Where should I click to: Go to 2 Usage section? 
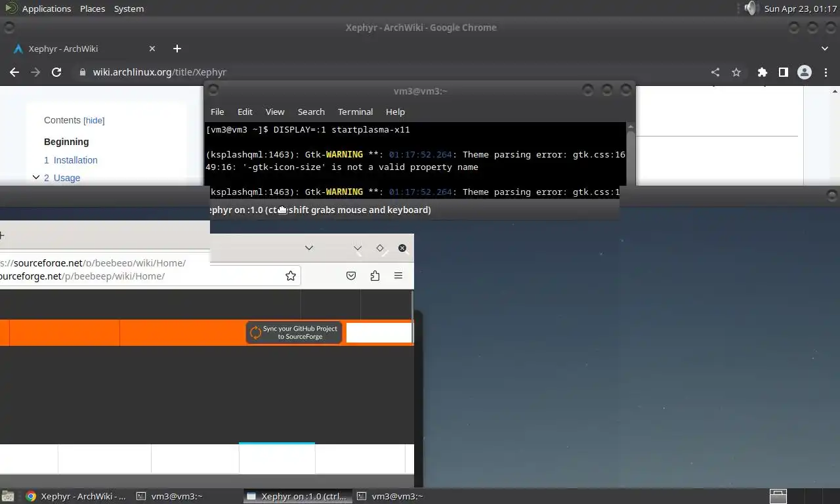(62, 178)
